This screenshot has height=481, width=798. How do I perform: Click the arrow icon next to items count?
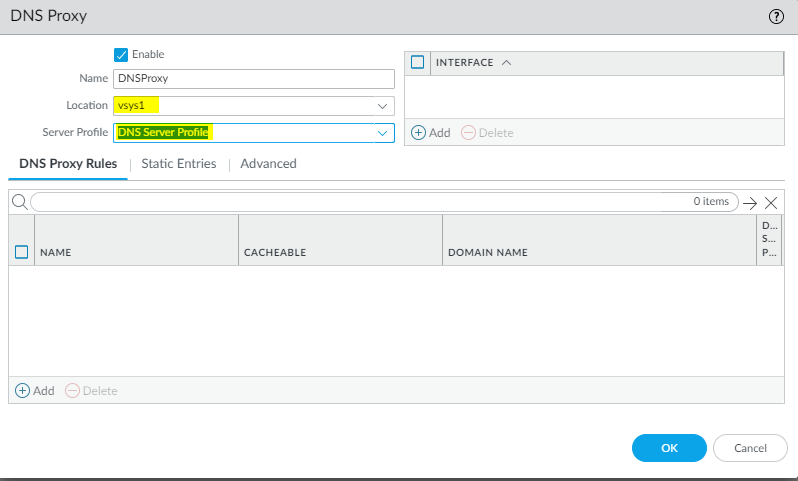(x=750, y=202)
